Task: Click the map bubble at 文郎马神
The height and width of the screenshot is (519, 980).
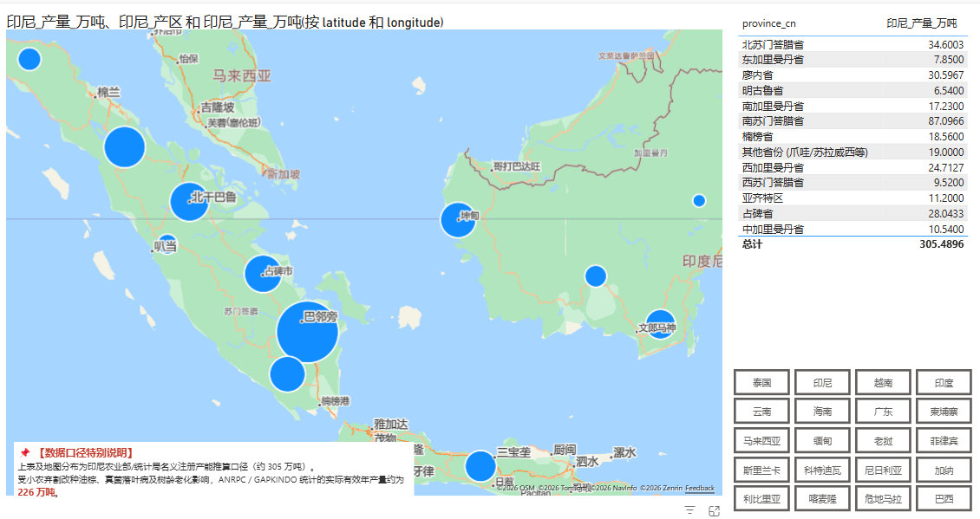Action: [660, 324]
